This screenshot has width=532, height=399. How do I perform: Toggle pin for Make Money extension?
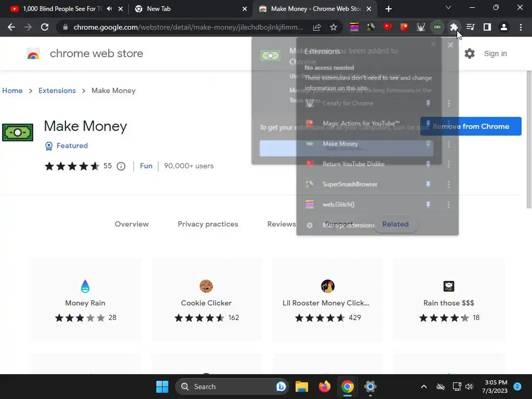(428, 144)
